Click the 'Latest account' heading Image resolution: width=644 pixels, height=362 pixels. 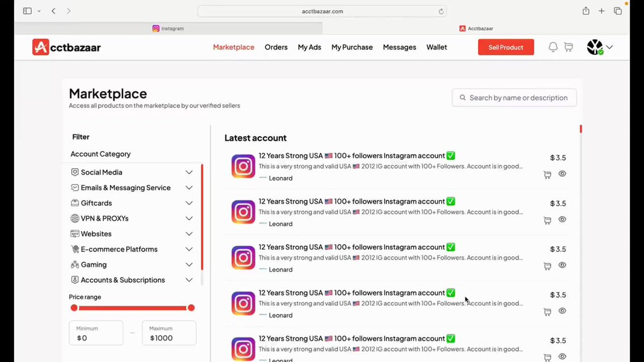pyautogui.click(x=255, y=138)
